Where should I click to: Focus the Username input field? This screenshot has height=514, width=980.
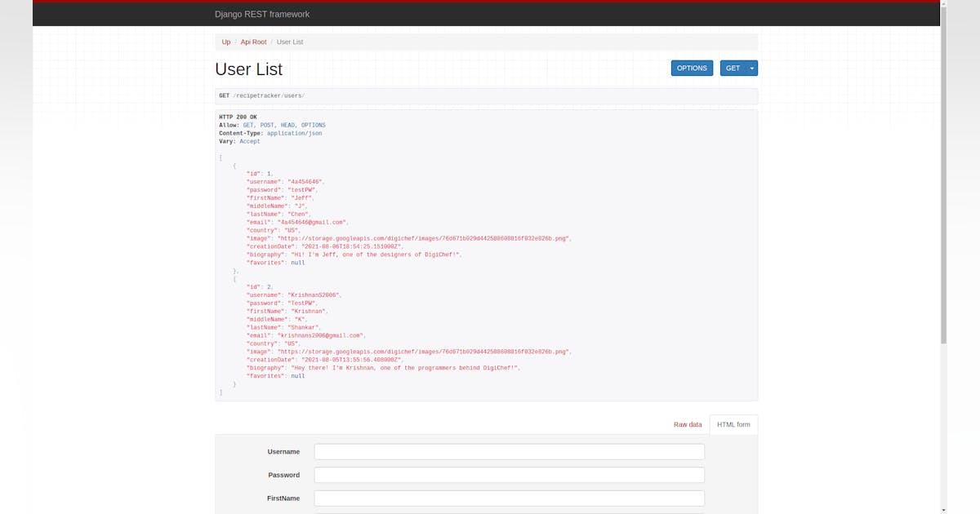[509, 452]
